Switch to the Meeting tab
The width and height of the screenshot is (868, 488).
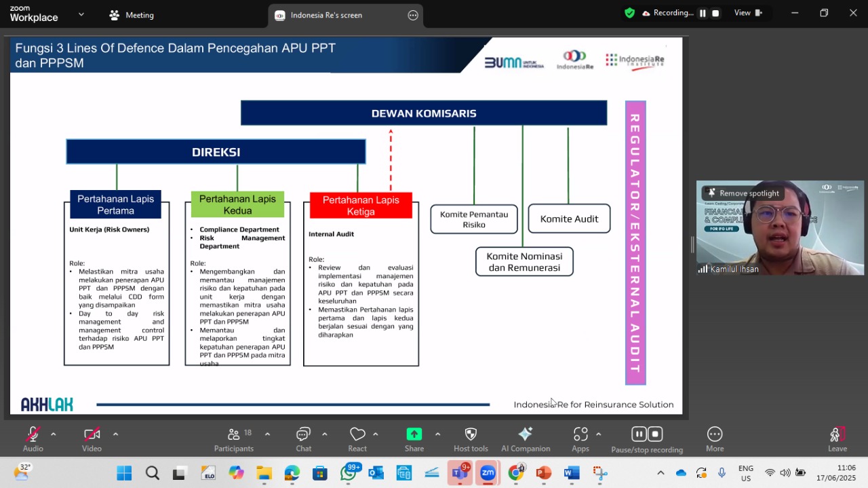132,15
